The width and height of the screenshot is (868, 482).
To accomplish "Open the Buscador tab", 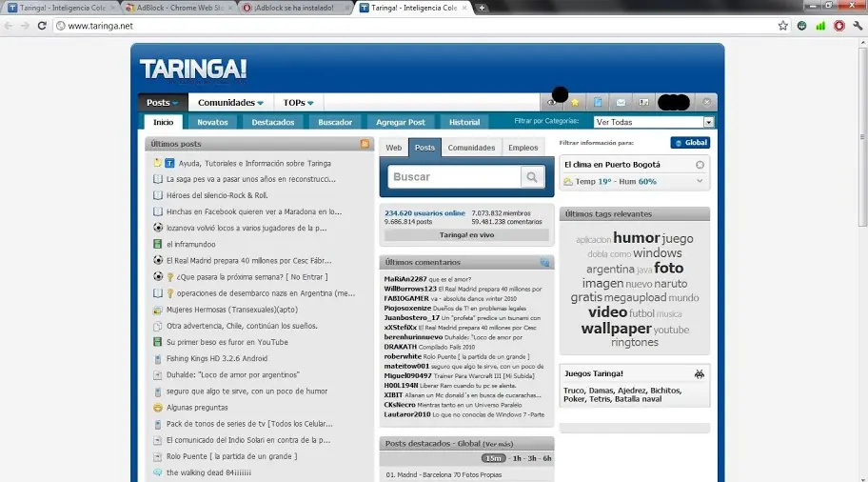I will point(335,123).
